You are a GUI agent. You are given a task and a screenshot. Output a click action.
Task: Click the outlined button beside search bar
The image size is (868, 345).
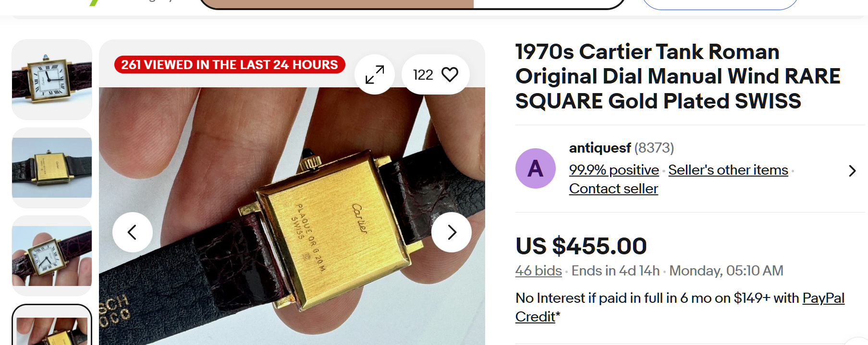click(720, 4)
